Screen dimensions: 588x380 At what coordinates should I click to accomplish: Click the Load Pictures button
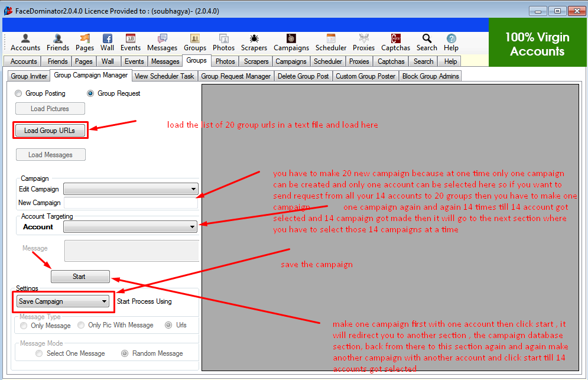point(50,109)
